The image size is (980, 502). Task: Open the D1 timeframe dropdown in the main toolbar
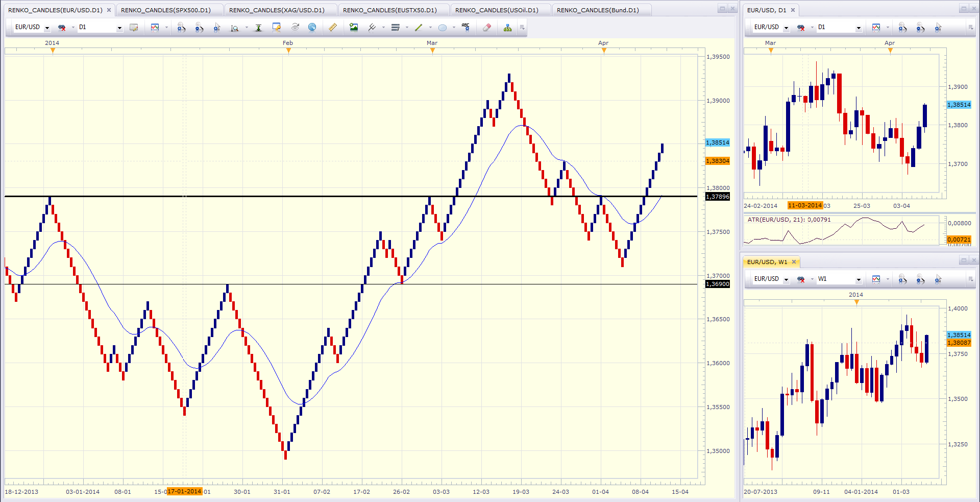(119, 28)
